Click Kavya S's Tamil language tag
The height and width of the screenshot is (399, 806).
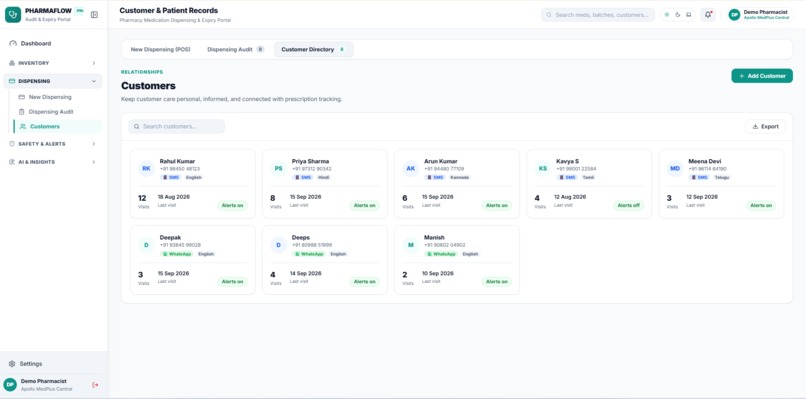(x=588, y=177)
